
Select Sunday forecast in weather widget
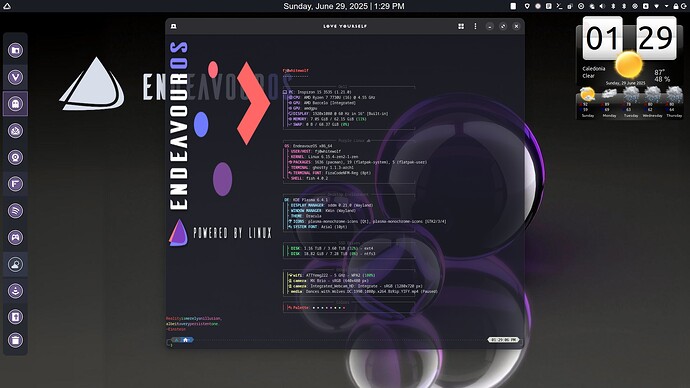coord(587,103)
